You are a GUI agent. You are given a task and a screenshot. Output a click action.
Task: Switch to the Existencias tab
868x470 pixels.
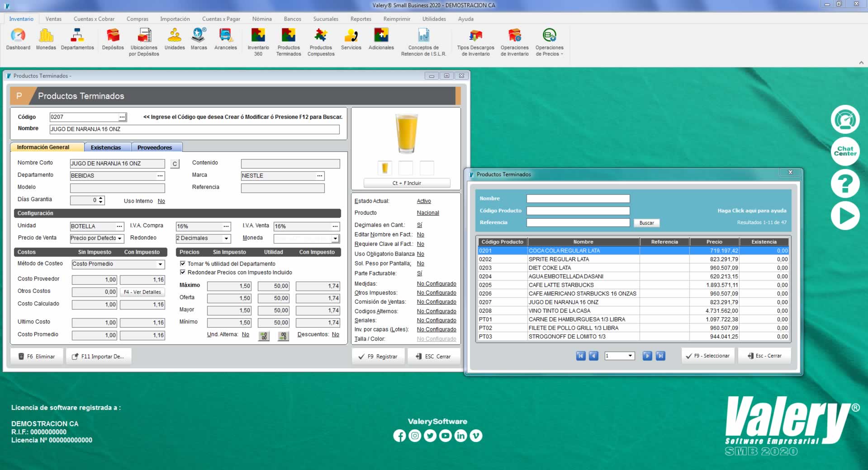pos(107,147)
